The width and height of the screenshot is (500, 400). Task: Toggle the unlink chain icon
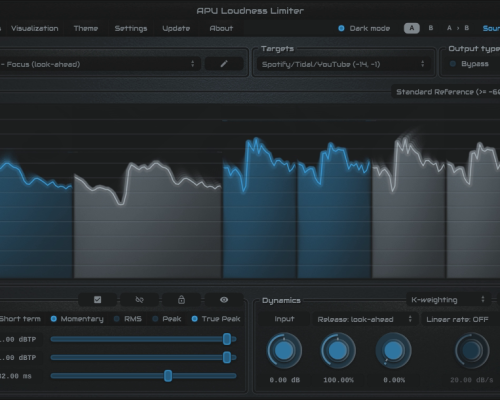coord(139,300)
